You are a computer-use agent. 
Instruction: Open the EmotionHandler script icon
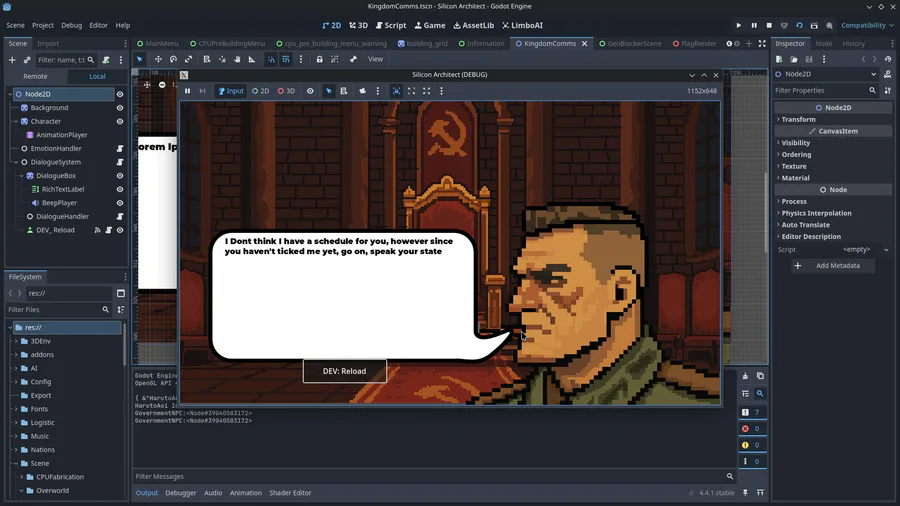click(120, 149)
